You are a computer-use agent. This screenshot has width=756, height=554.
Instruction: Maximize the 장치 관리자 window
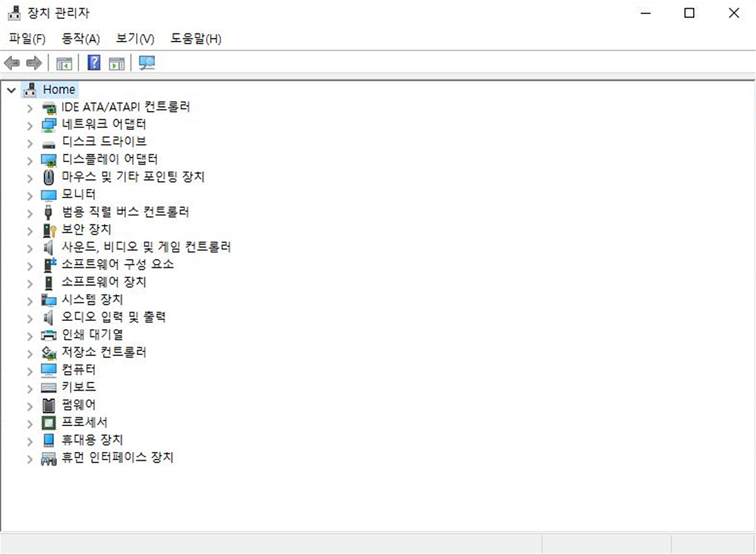click(689, 13)
